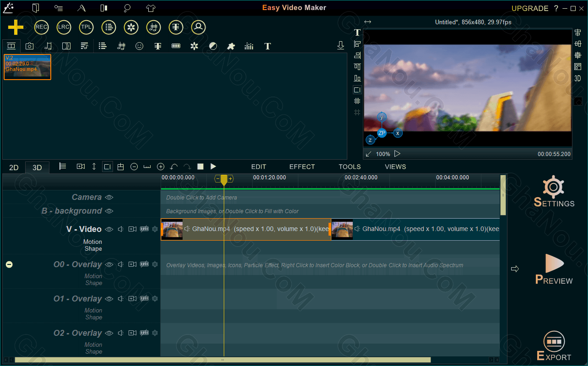This screenshot has height=366, width=588.
Task: Open the smiley face icons tab
Action: (x=140, y=46)
